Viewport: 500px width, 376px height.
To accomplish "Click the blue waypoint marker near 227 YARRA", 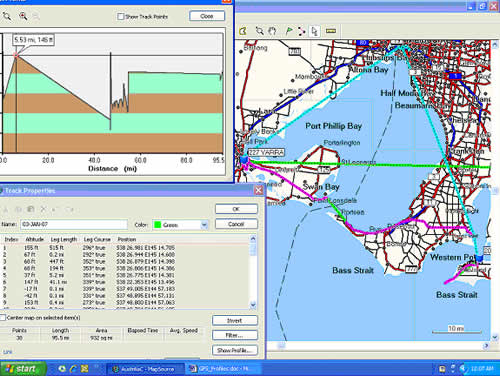I will [244, 160].
